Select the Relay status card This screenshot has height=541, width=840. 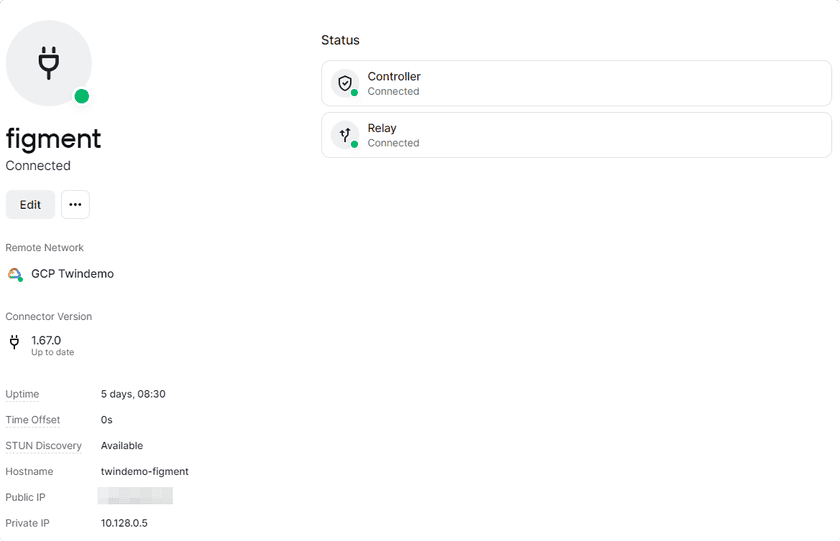tap(576, 135)
